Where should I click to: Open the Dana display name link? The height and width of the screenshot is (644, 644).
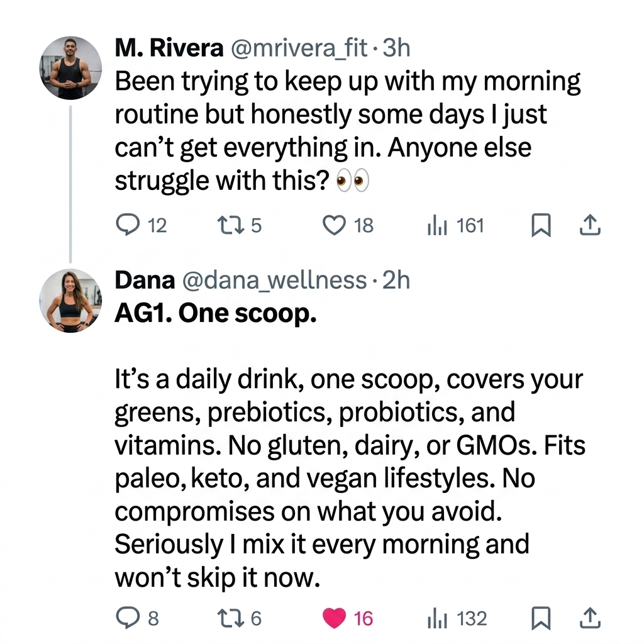(145, 280)
